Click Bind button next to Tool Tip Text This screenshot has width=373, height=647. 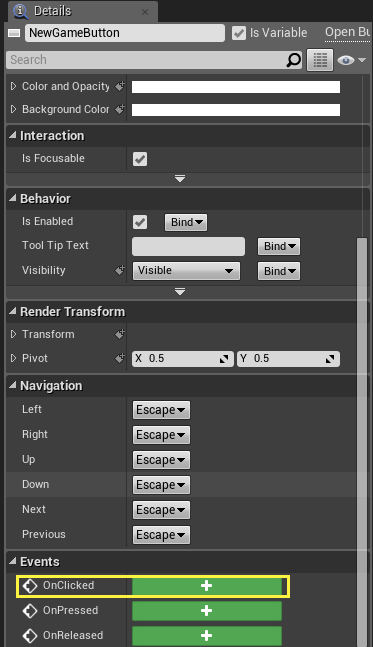(x=279, y=246)
